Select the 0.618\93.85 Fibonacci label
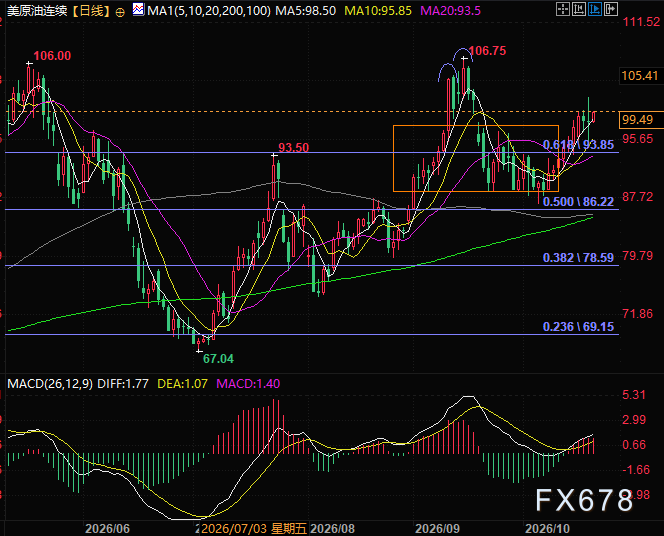 click(578, 145)
